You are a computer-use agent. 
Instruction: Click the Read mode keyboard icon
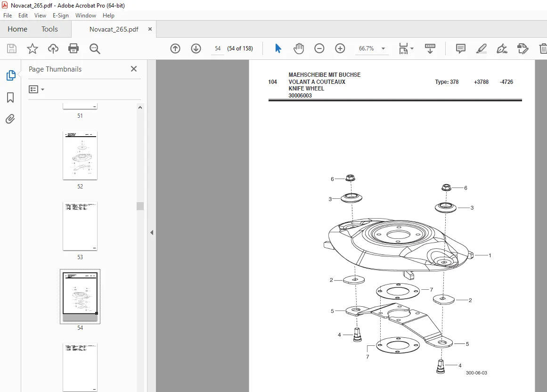(430, 49)
